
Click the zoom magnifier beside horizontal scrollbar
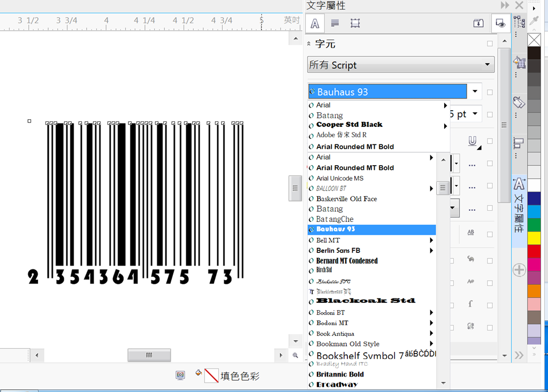click(x=295, y=355)
